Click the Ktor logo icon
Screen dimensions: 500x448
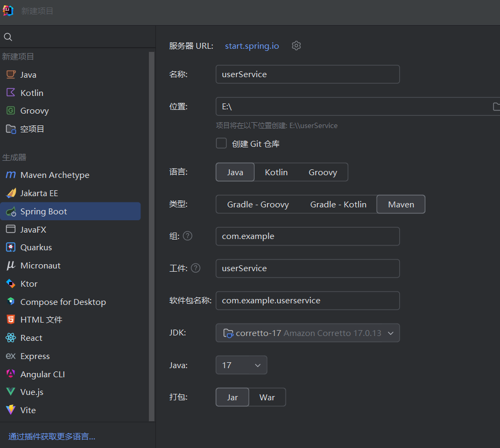pos(11,283)
